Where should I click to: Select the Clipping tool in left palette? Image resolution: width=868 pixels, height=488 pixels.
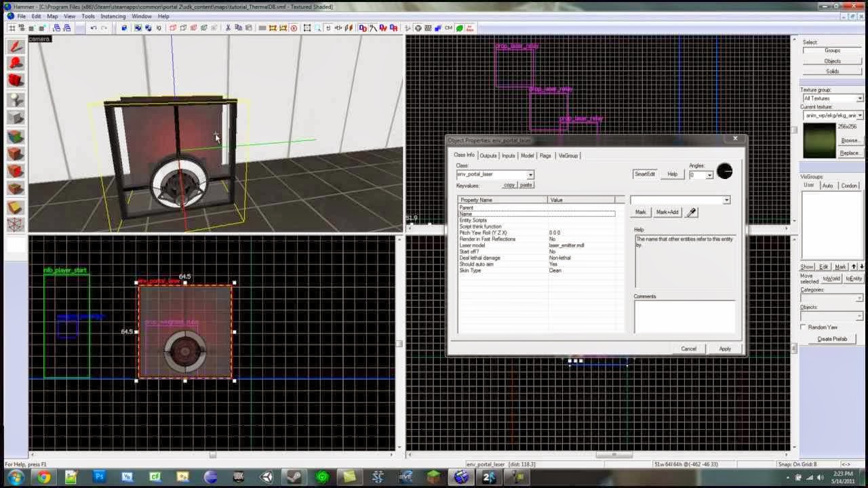(16, 208)
